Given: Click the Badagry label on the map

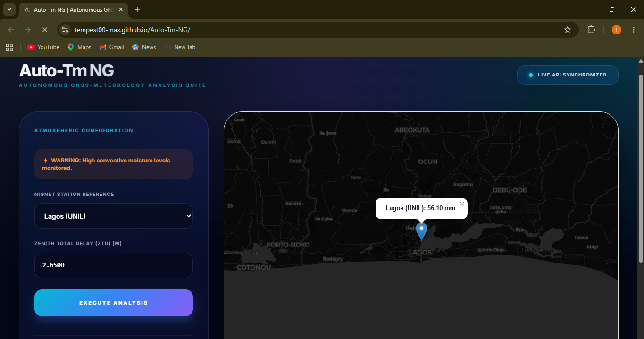Looking at the screenshot, I should pyautogui.click(x=333, y=259).
